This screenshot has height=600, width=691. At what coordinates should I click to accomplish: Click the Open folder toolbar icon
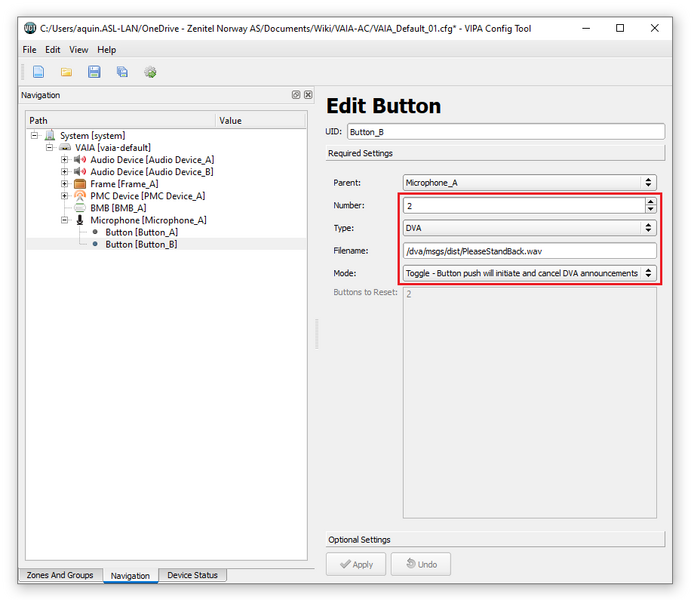tap(66, 72)
